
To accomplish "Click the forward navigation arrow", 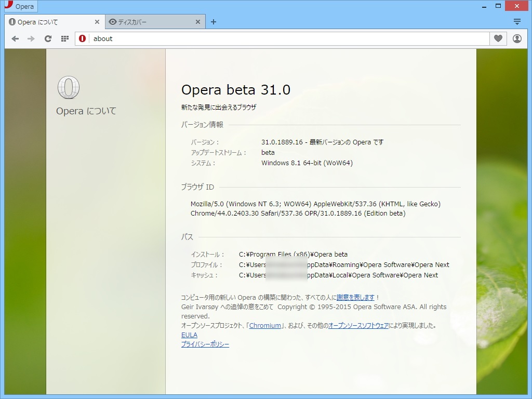I will [31, 38].
